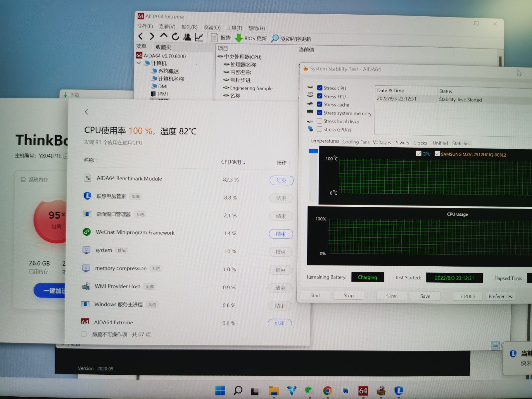Enable the Stress local disks checkbox
Screen dimensions: 532x399
[x=320, y=121]
